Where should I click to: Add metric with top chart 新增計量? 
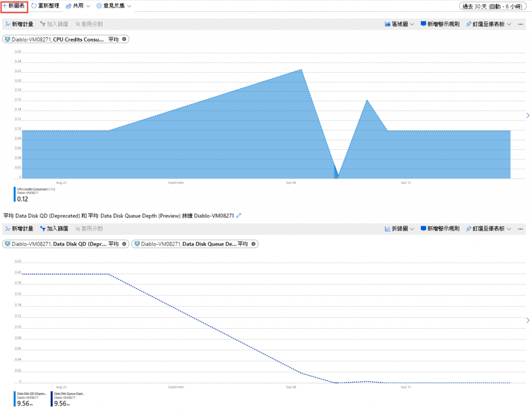pos(19,24)
